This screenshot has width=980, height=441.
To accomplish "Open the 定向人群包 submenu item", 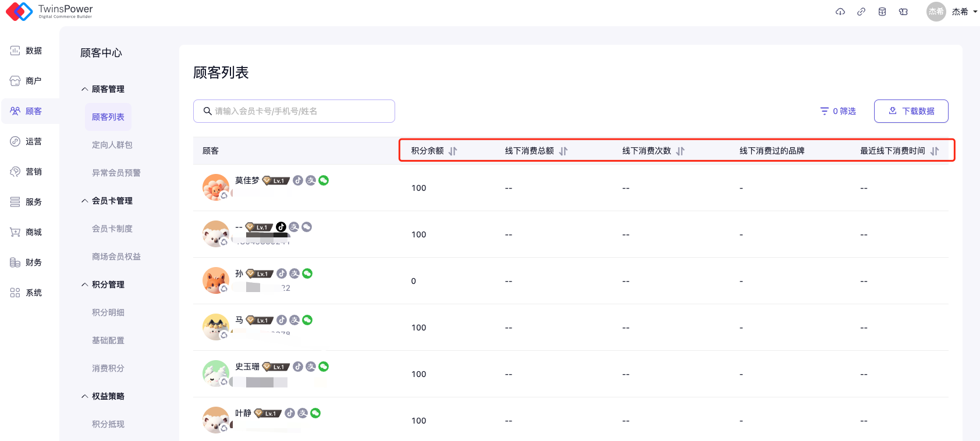I will (x=112, y=145).
